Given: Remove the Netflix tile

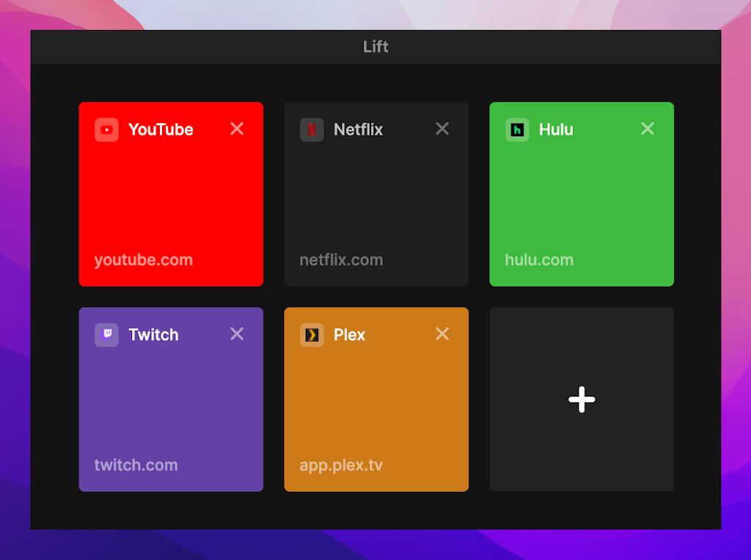Looking at the screenshot, I should point(442,128).
